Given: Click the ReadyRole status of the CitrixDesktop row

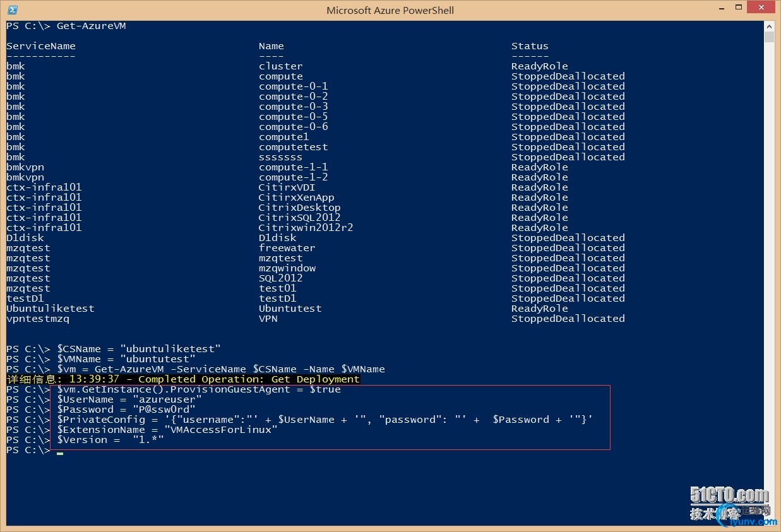Looking at the screenshot, I should pos(540,208).
